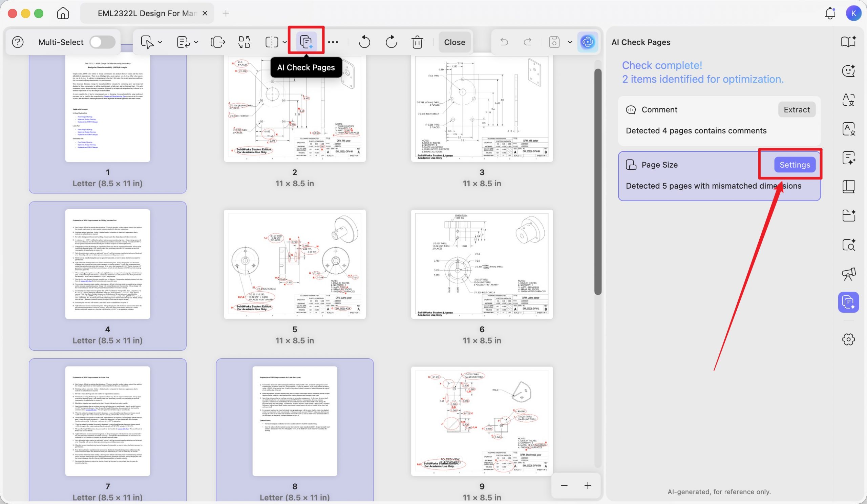Click the save document icon

pyautogui.click(x=554, y=42)
